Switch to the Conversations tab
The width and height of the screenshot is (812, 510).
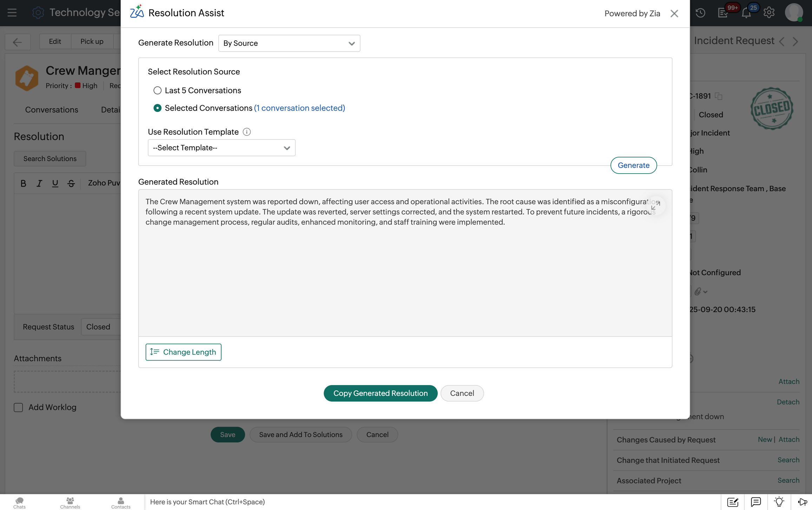52,110
